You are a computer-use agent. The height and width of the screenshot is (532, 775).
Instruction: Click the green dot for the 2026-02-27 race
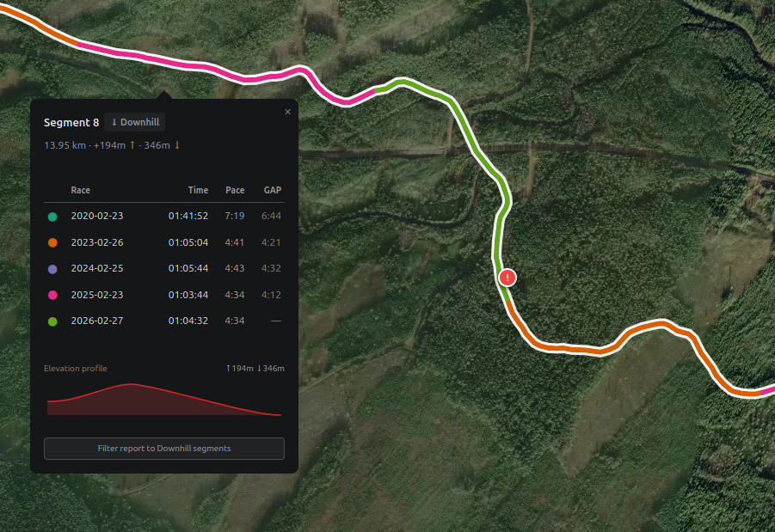(52, 321)
